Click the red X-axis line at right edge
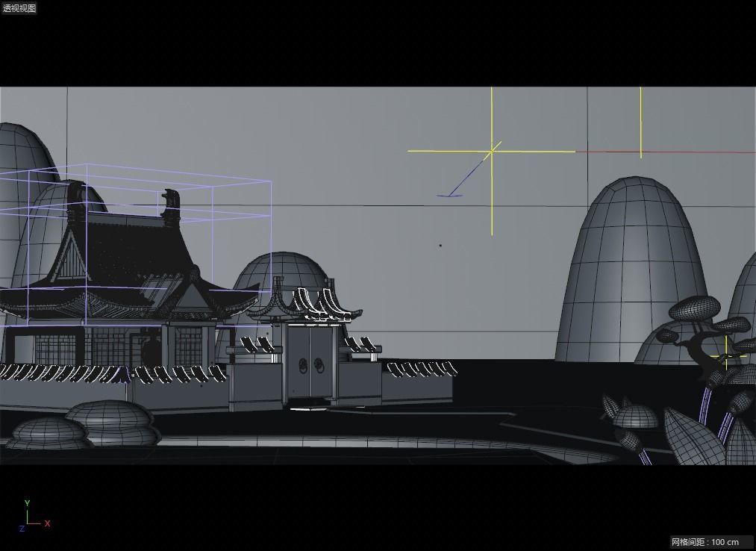Screen dimensions: 756x551 tap(672, 152)
